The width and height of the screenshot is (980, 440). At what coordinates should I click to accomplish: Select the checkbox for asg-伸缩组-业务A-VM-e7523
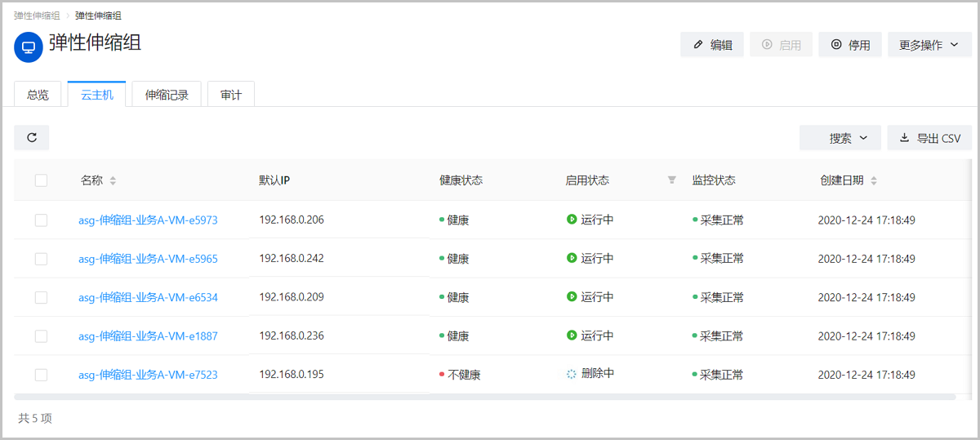coord(41,375)
